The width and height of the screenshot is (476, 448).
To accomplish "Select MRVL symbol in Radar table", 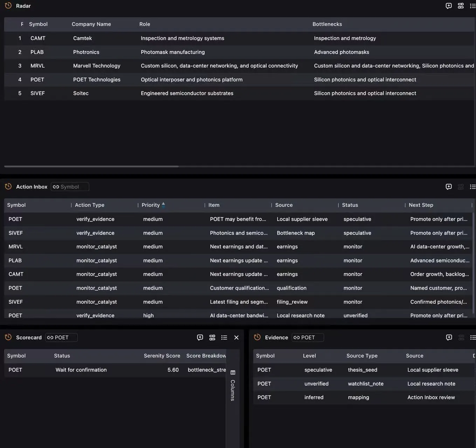I will point(37,66).
